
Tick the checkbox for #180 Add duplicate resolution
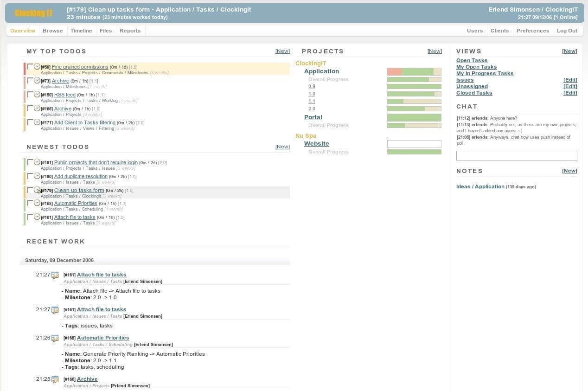(x=30, y=176)
